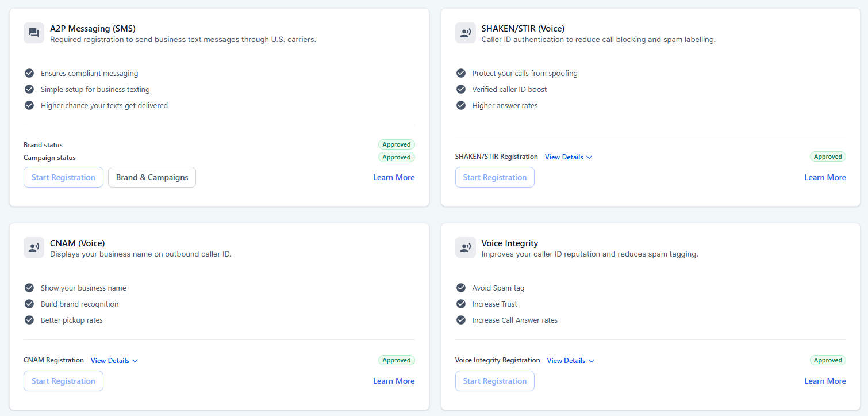This screenshot has height=416, width=868.
Task: Click Start Registration in SHAKEN/STIR card
Action: tap(495, 177)
